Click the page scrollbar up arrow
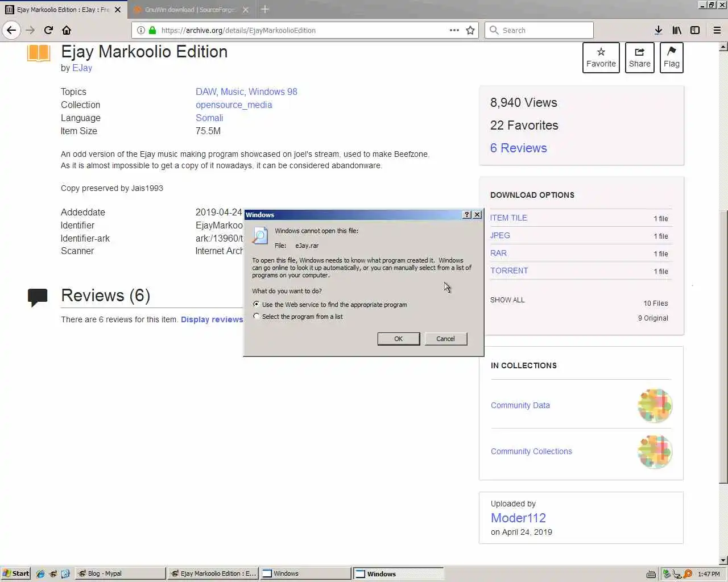Screen dimensions: 728x582 pos(723,46)
